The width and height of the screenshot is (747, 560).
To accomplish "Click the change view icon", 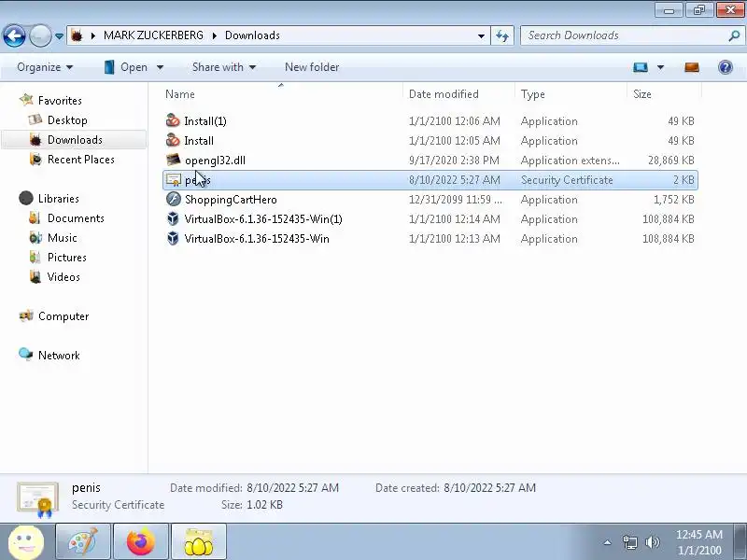I will [x=641, y=67].
